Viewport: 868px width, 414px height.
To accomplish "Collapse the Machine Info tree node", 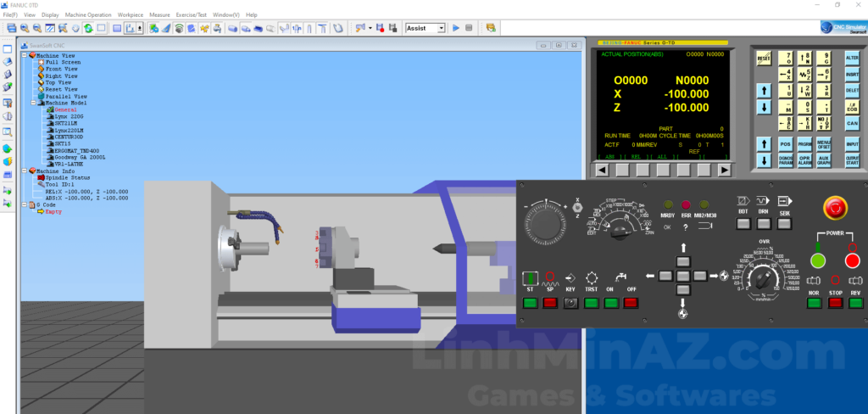I will pyautogui.click(x=25, y=171).
